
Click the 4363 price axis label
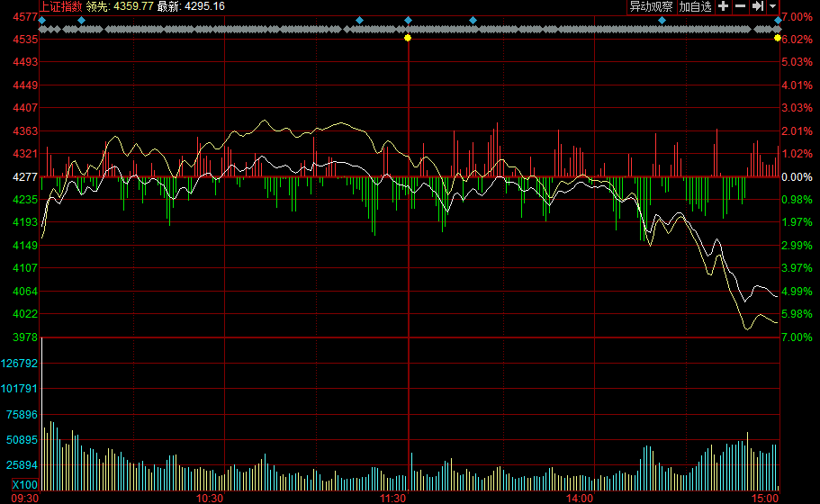click(x=25, y=130)
